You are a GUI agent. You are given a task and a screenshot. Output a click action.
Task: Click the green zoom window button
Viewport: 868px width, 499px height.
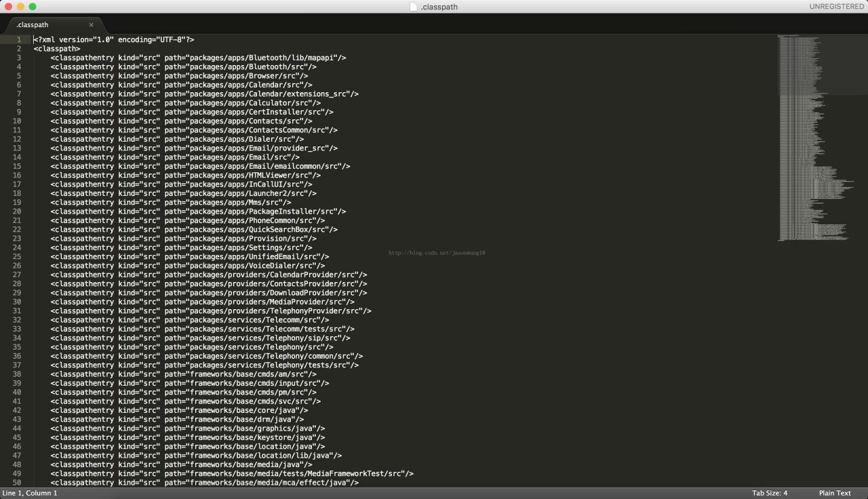click(x=32, y=7)
